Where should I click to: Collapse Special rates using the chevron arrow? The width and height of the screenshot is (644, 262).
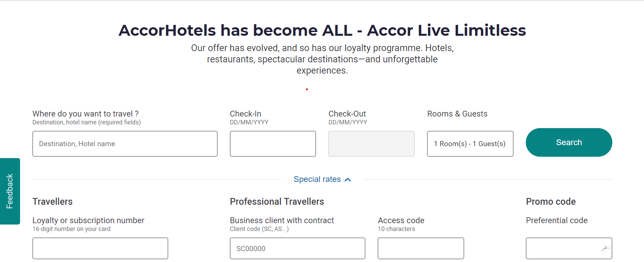348,180
